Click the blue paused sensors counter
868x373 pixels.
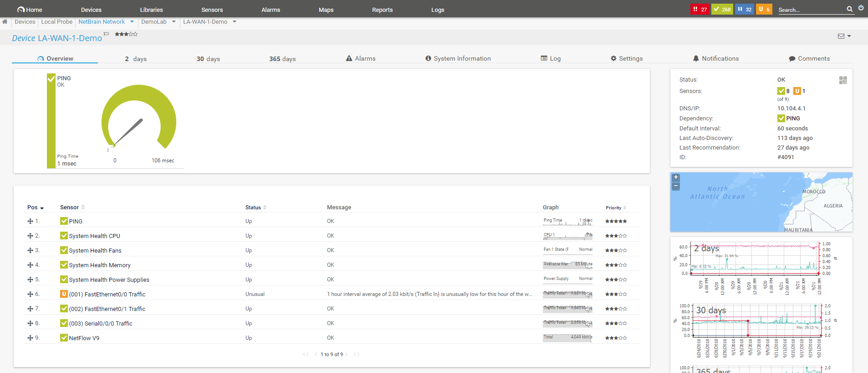pos(744,9)
